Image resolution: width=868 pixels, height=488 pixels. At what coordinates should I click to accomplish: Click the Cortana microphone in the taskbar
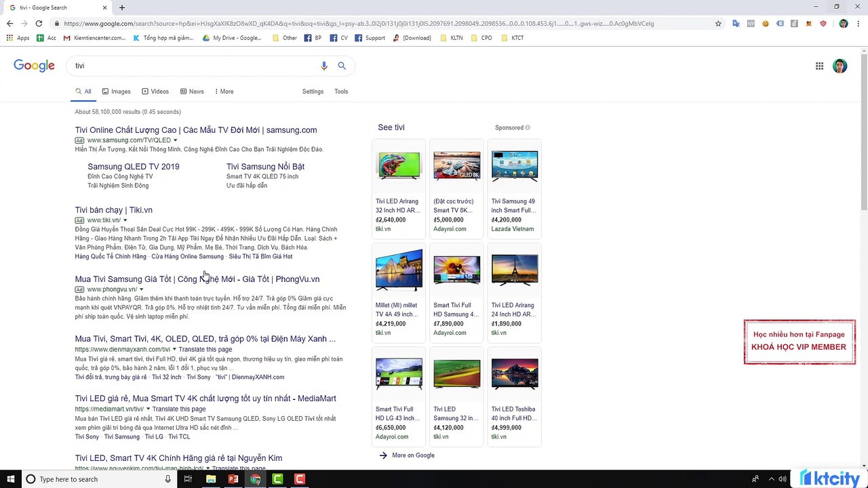tap(168, 479)
